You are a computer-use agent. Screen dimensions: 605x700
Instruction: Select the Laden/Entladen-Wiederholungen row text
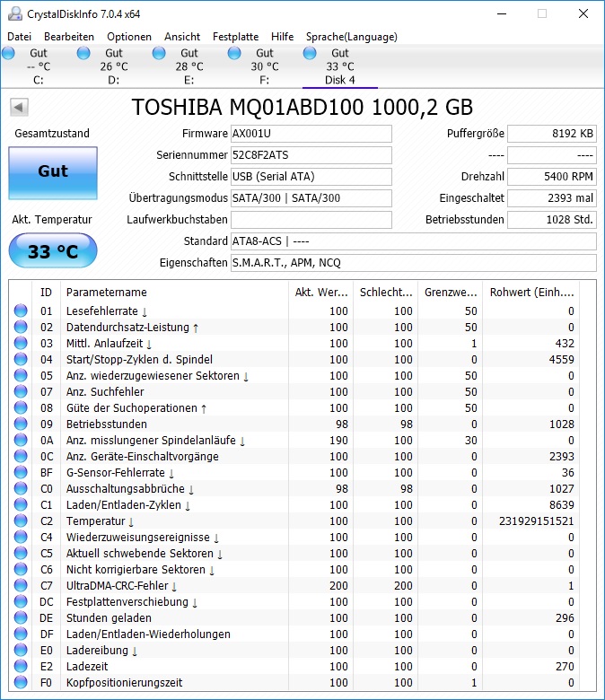click(148, 634)
